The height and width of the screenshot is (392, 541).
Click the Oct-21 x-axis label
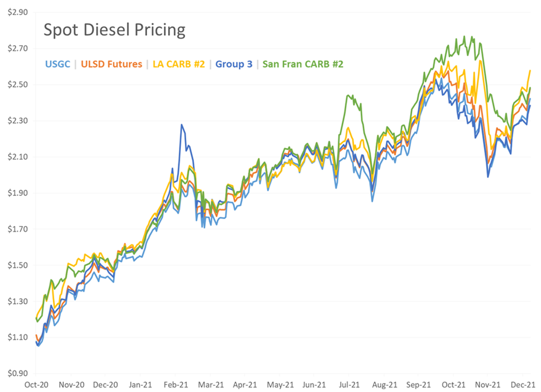click(454, 385)
